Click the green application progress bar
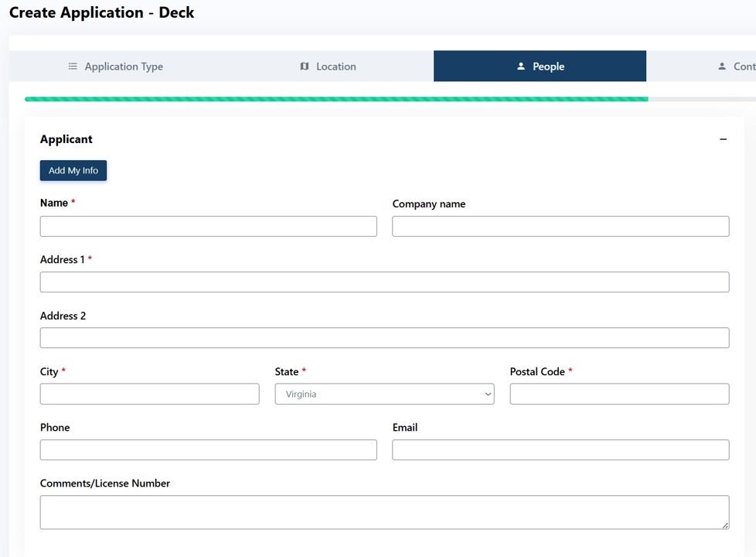 coord(336,99)
